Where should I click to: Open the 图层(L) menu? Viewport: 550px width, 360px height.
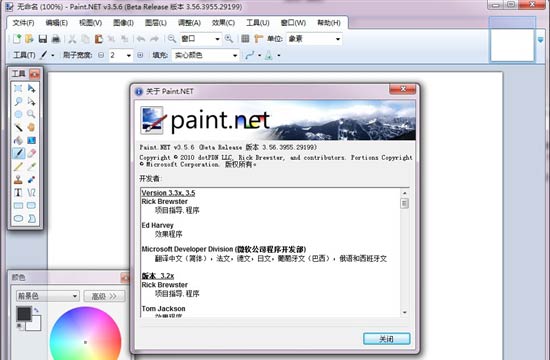156,23
